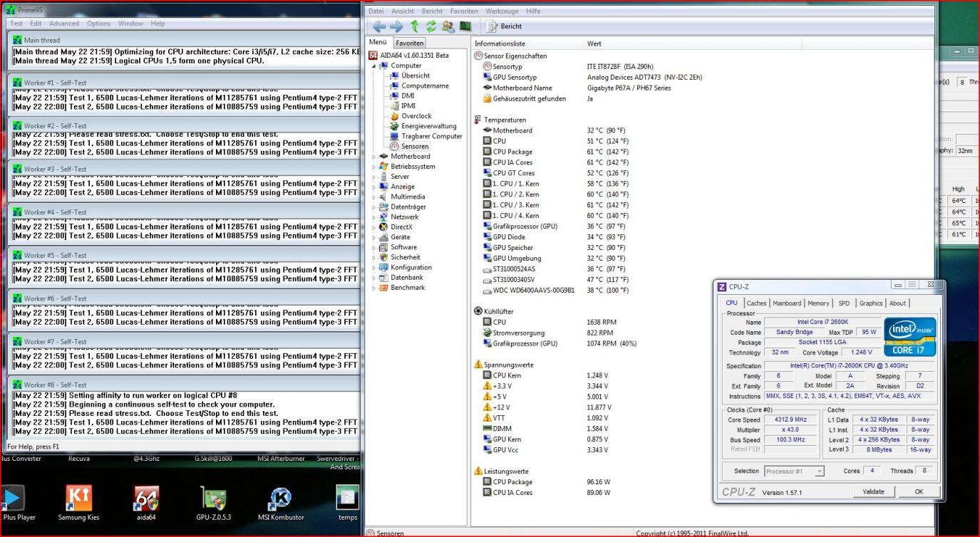This screenshot has width=980, height=537.
Task: Expand the Motherboard tree node
Action: [x=374, y=156]
